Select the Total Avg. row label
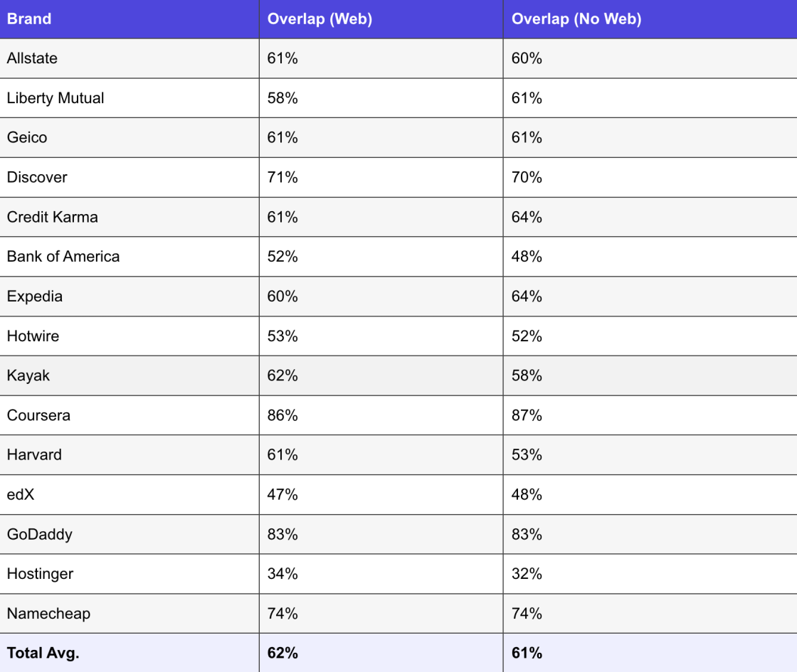Screen dimensions: 797x672 pyautogui.click(x=43, y=653)
